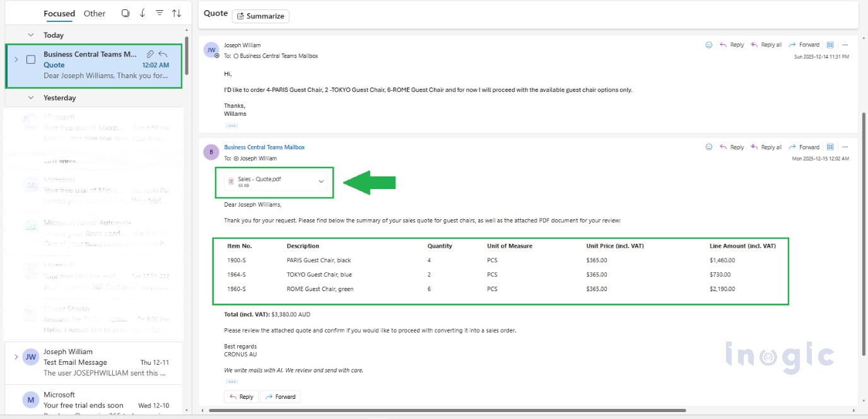Collapse the Today group
Image resolution: width=868 pixels, height=419 pixels.
(30, 35)
